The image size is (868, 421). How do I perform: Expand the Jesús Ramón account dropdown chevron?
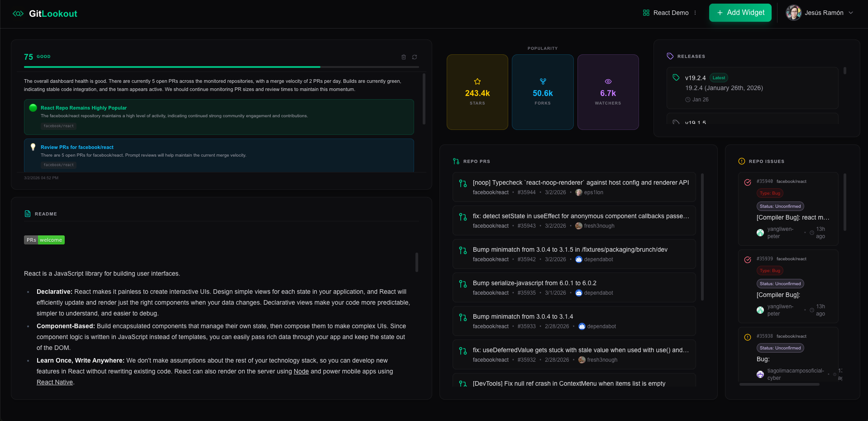pos(851,13)
